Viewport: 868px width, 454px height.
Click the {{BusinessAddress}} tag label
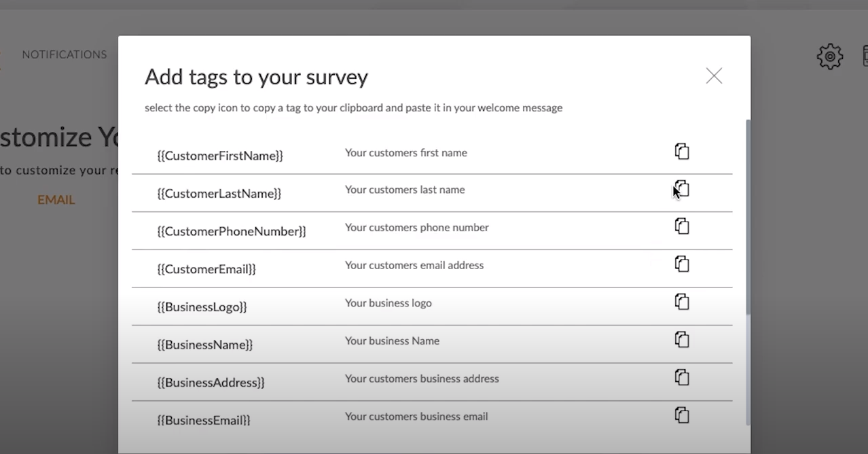point(211,383)
